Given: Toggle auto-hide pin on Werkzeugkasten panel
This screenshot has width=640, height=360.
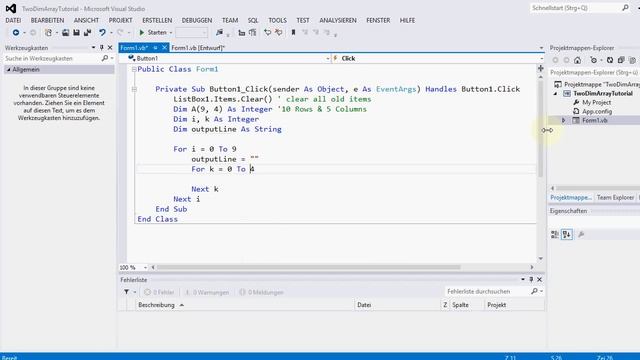Looking at the screenshot, I should coord(102,48).
